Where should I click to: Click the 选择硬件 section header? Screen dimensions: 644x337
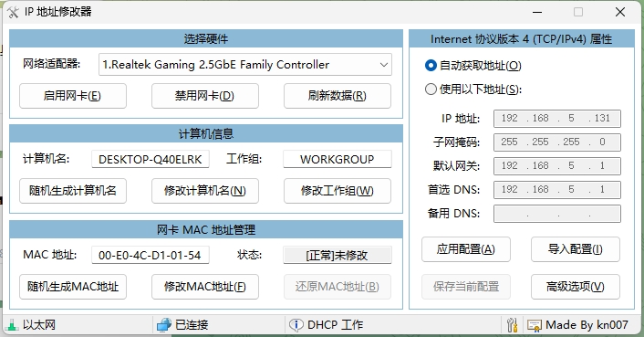(x=206, y=38)
